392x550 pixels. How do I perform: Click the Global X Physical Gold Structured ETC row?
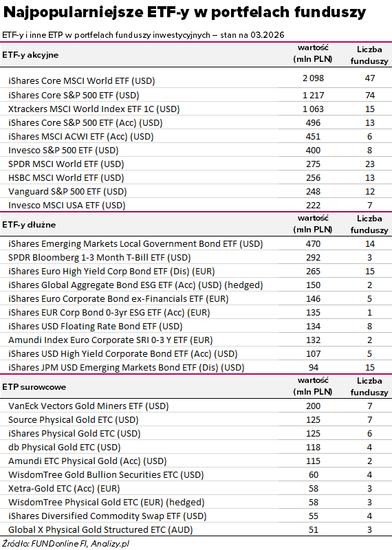196,529
